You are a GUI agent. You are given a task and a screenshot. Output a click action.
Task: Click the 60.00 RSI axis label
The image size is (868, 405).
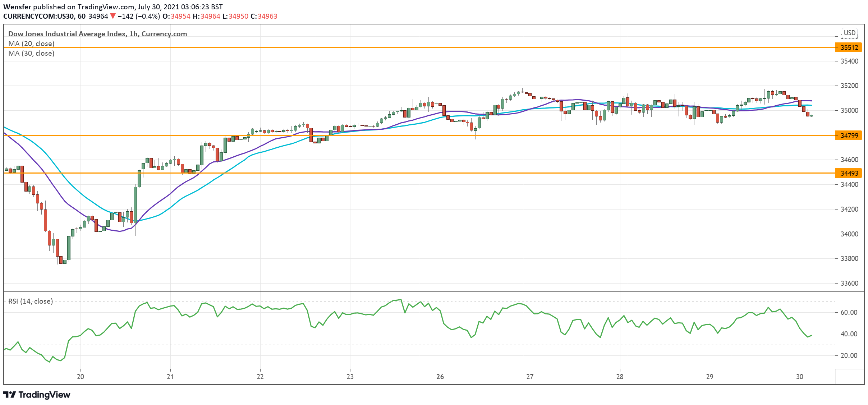coord(849,312)
